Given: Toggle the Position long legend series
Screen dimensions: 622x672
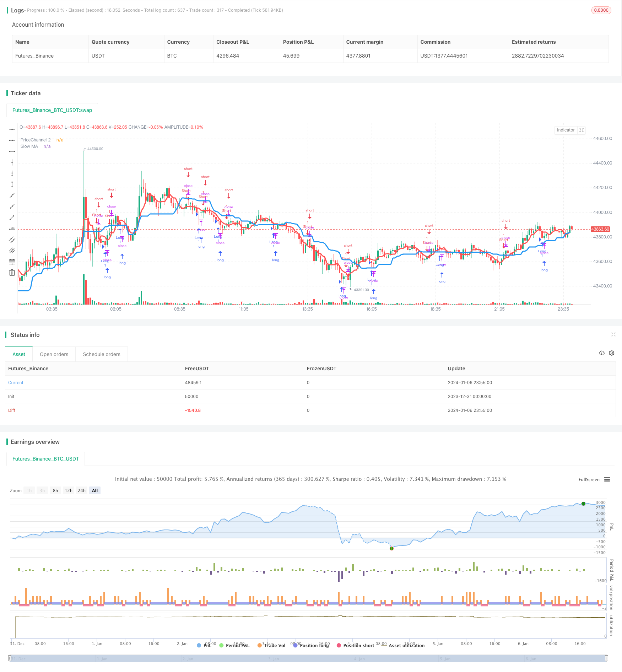Looking at the screenshot, I should coord(311,645).
